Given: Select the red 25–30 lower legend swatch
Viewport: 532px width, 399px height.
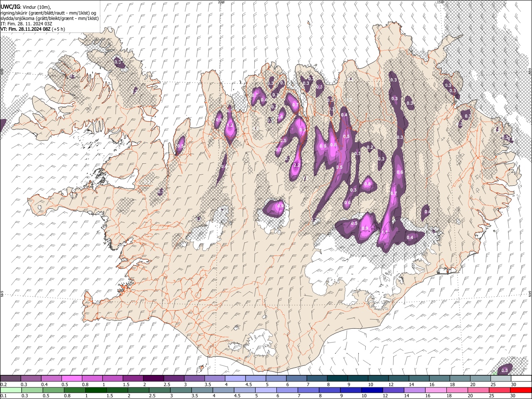Looking at the screenshot, I should coord(500,390).
